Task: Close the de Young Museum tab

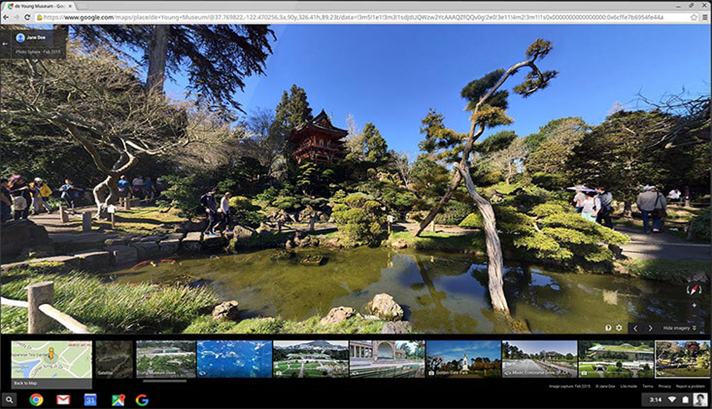Action: click(70, 6)
